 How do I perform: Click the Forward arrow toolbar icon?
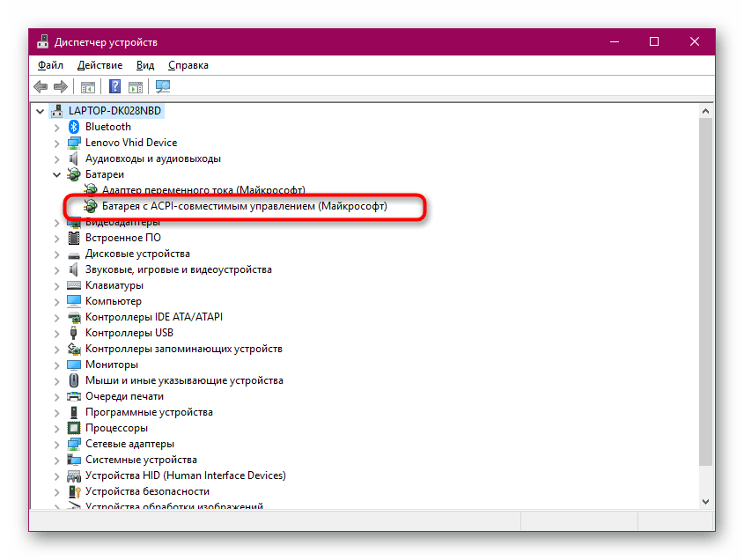point(60,87)
